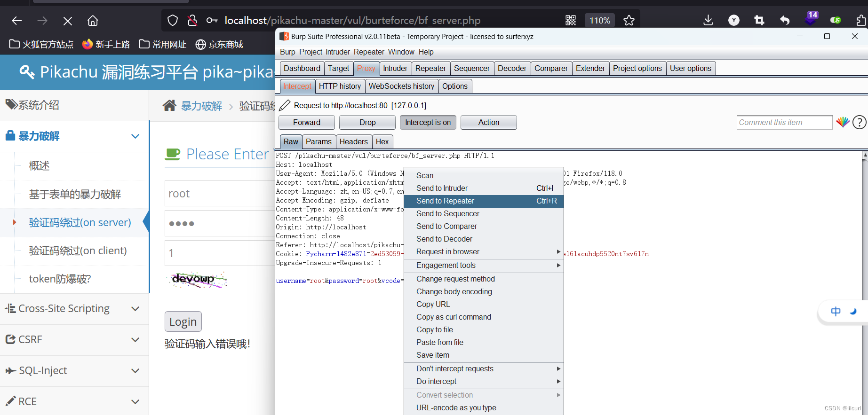
Task: Select Scan from the context menu
Action: point(484,175)
